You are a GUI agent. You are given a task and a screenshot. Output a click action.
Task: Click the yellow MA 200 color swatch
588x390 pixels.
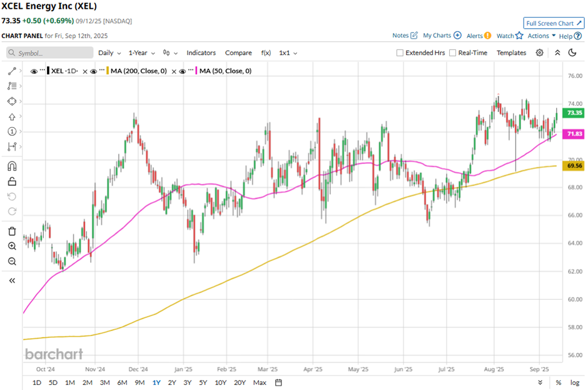108,71
